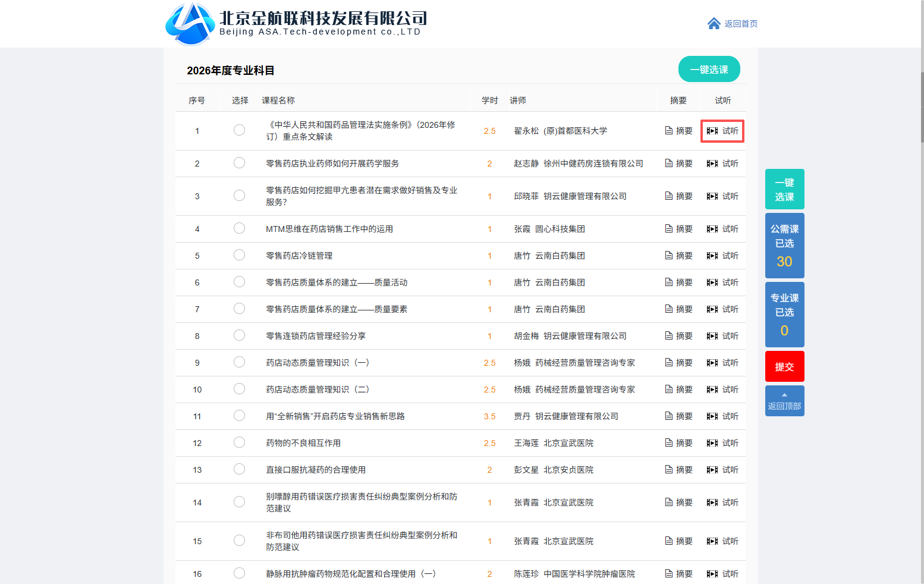The width and height of the screenshot is (924, 584).
Task: Open the 摘要 icon for 零售药店冷链管理
Action: click(669, 256)
